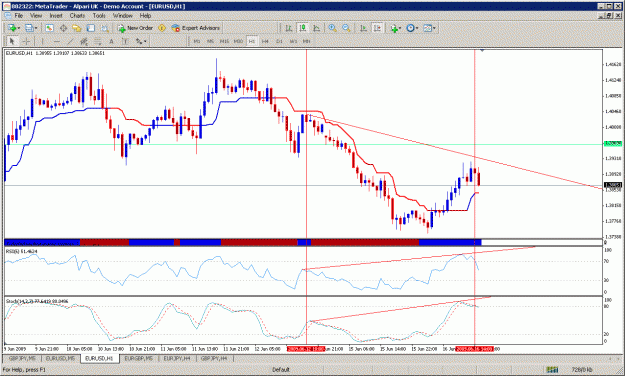Switch to M30 timeframe

tap(238, 41)
